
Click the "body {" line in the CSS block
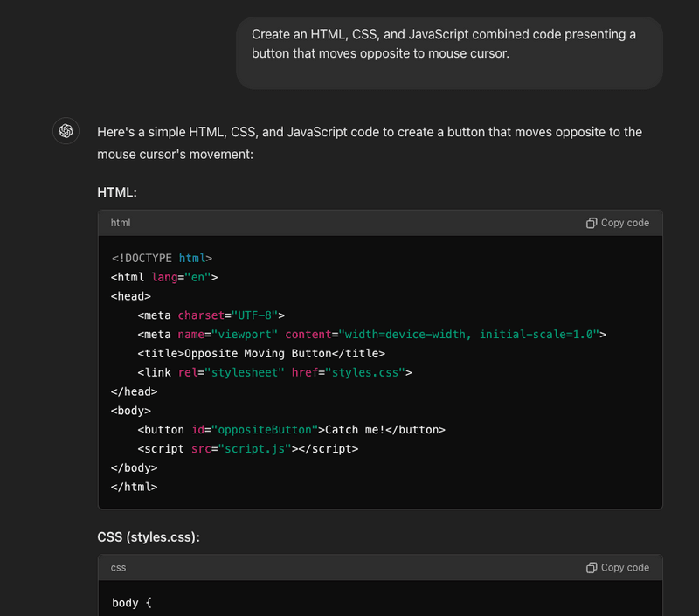pyautogui.click(x=132, y=603)
